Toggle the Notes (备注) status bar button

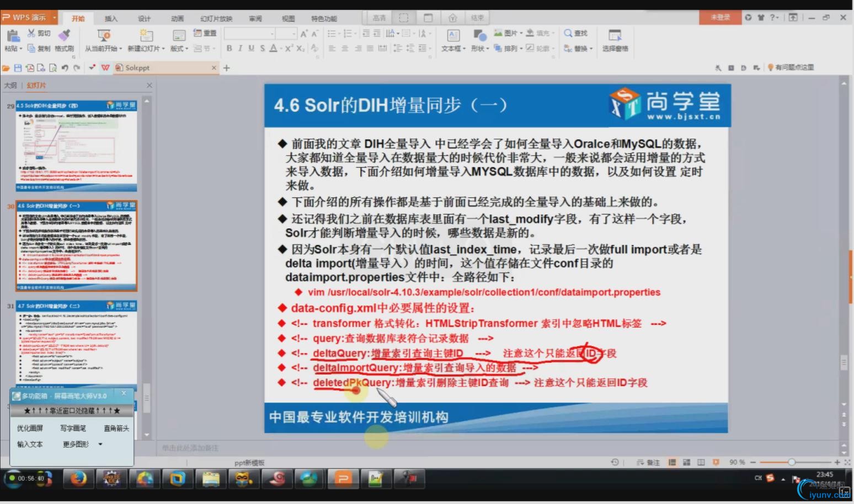tap(648, 462)
